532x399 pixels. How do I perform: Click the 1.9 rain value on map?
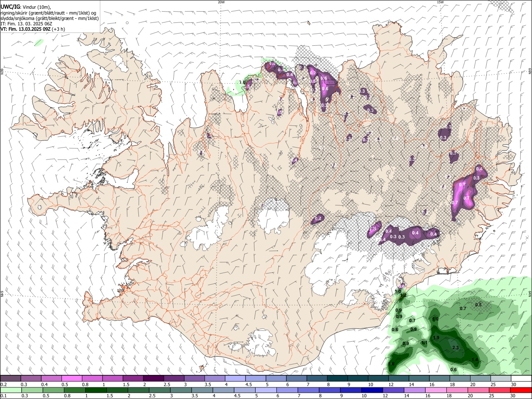pos(436,338)
